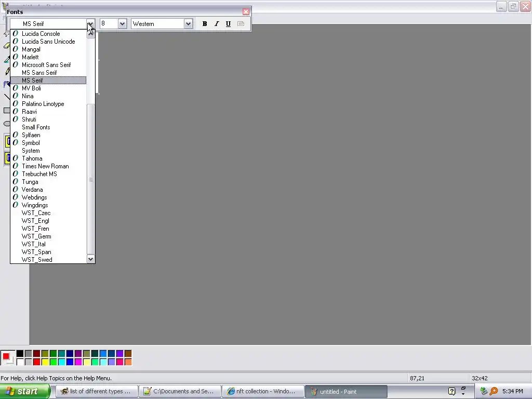Viewport: 532px width, 399px height.
Task: Open the Windows start button
Action: click(25, 392)
